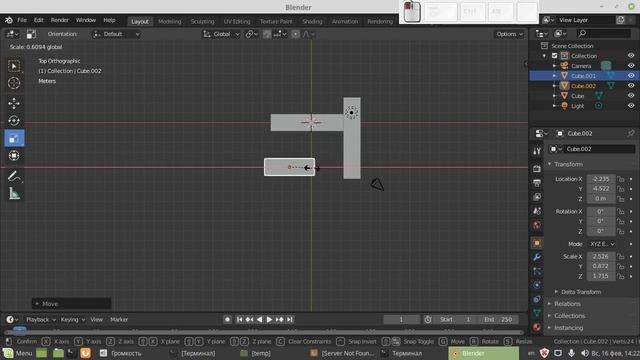640x360 pixels.
Task: Hide Cube.001 with its eye icon
Action: 631,76
